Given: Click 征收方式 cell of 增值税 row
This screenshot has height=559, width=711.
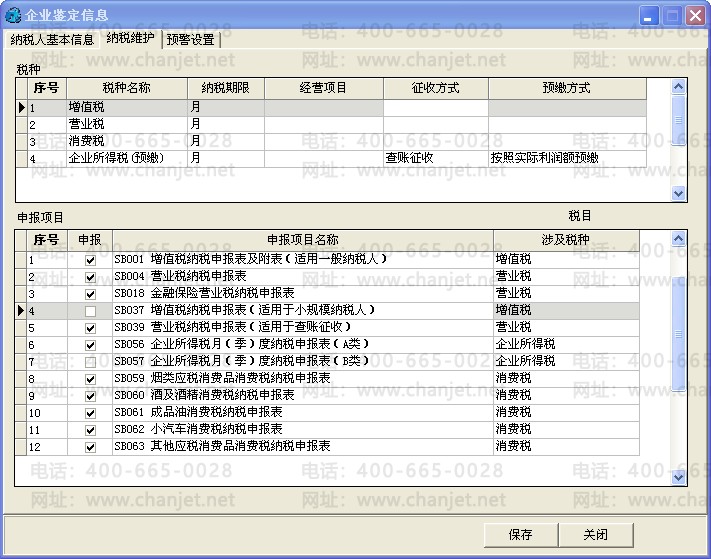Looking at the screenshot, I should 436,108.
